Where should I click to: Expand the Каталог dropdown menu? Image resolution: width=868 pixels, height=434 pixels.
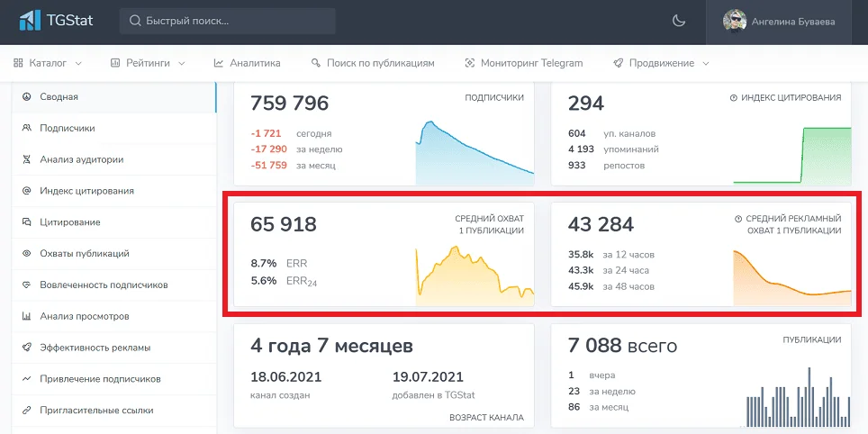pyautogui.click(x=49, y=63)
